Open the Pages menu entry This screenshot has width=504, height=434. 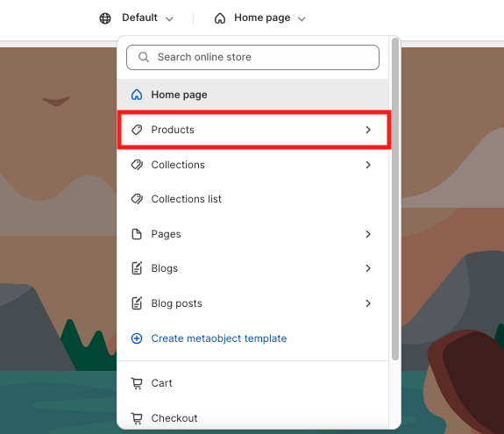(252, 234)
